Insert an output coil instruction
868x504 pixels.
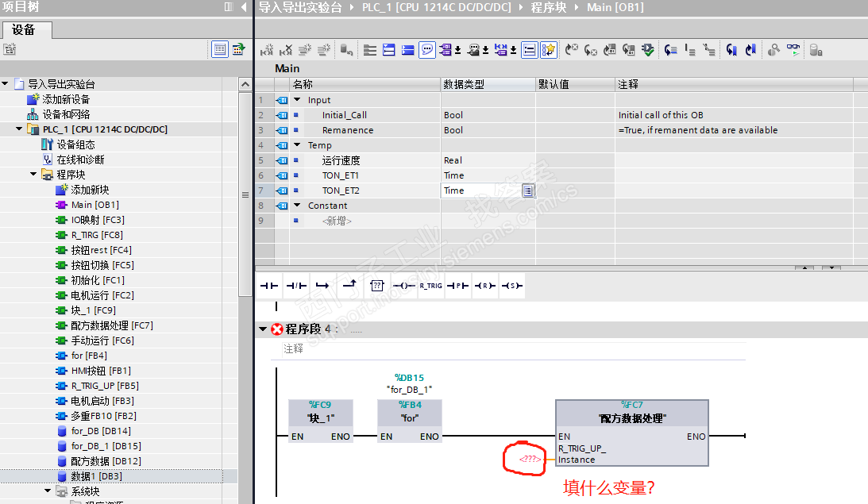403,286
